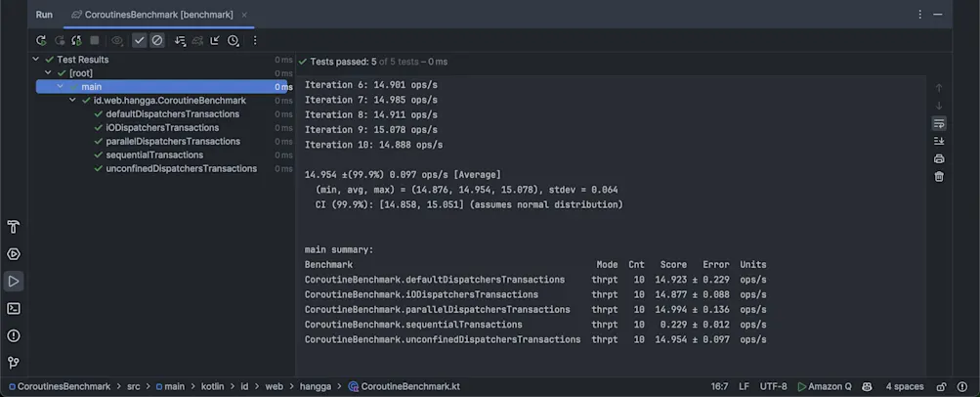The width and height of the screenshot is (980, 397).
Task: Select defaultDispatchersTransactions test
Action: tap(173, 114)
